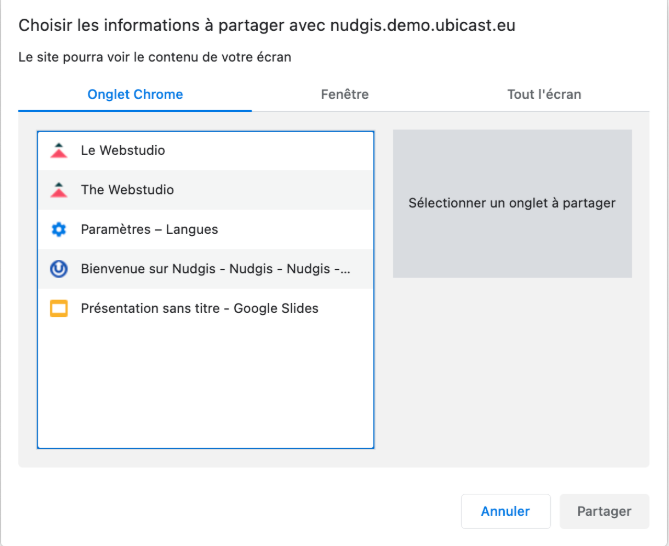669x546 pixels.
Task: Switch to the Fenêtre tab
Action: (x=345, y=94)
